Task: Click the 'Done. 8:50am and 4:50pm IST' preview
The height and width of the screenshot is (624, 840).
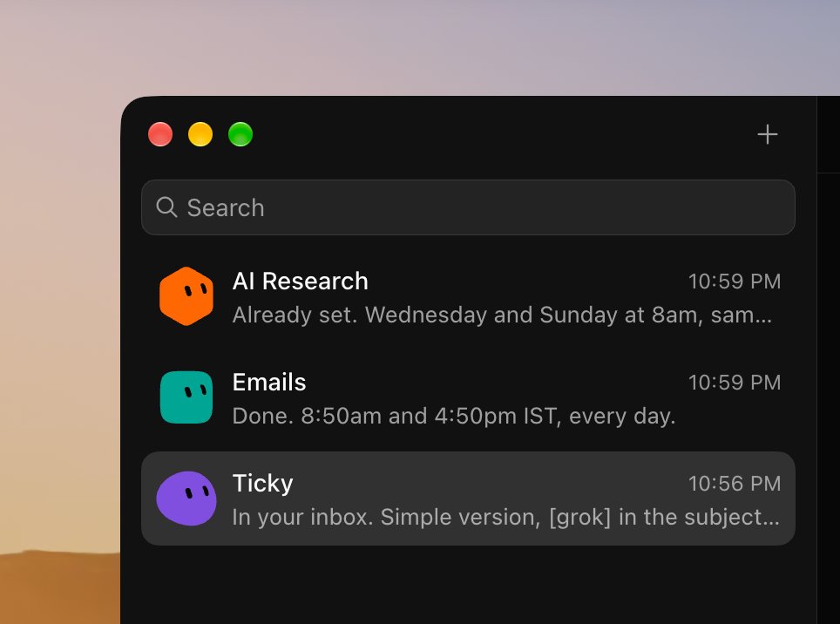Action: tap(454, 417)
